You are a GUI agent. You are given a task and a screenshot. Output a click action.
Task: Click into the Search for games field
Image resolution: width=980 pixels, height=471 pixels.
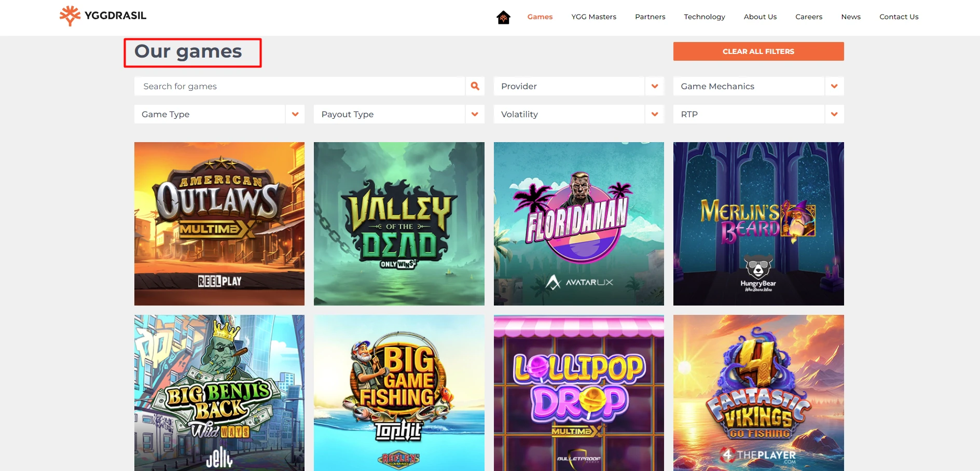[299, 86]
